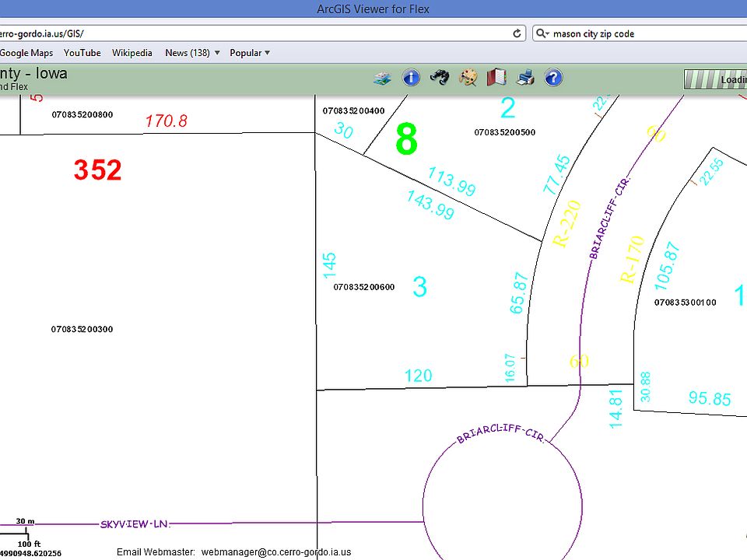This screenshot has height=560, width=747.
Task: Open the search engine magnifier dropdown
Action: coord(542,33)
